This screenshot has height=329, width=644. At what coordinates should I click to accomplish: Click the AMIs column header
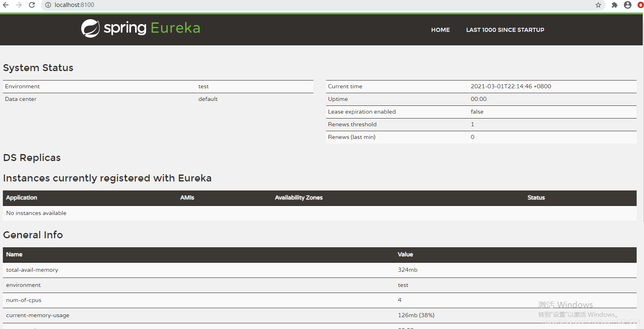click(x=187, y=197)
